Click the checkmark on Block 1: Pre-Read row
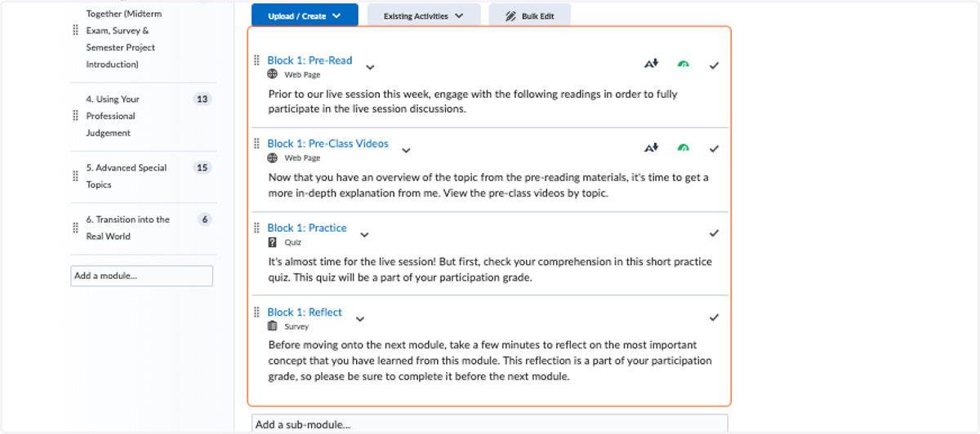The image size is (980, 434). tap(714, 64)
